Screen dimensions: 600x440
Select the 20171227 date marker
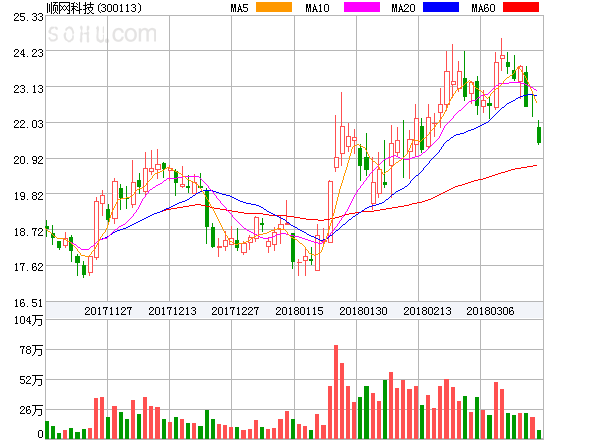pos(235,311)
